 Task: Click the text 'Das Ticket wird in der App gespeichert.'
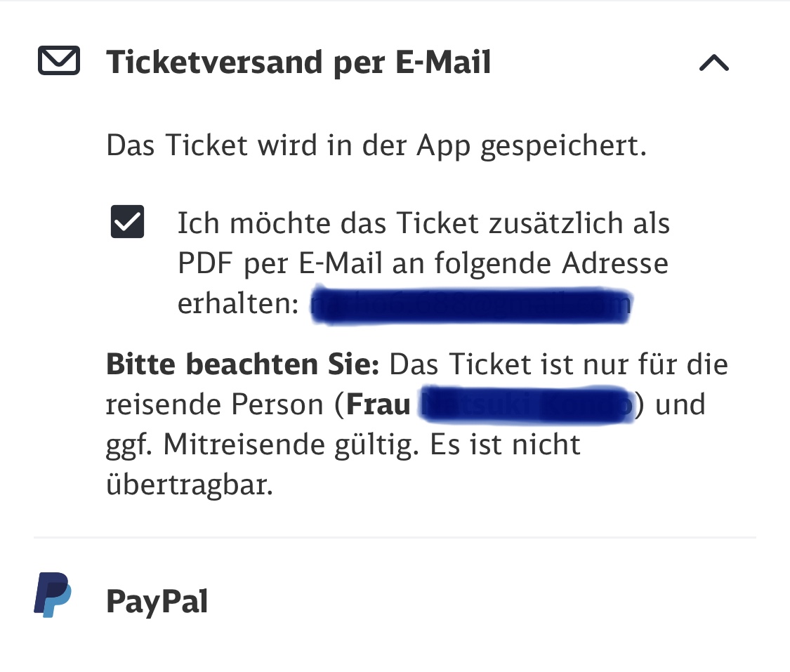376,145
